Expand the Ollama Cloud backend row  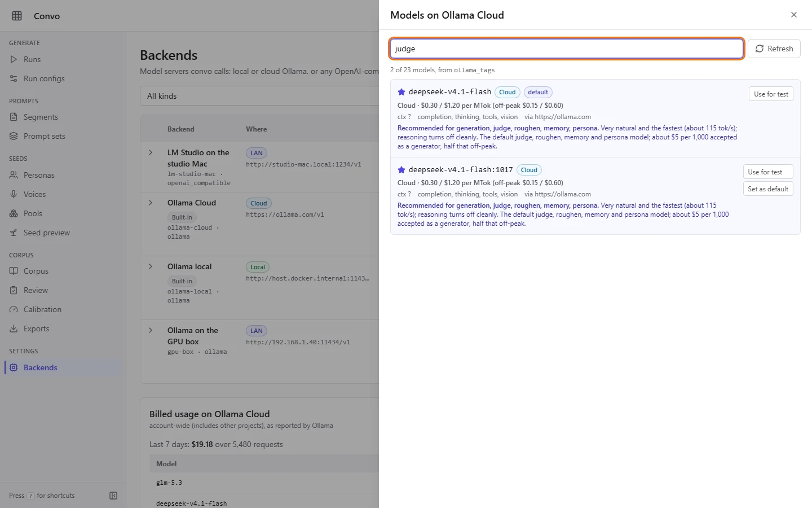pyautogui.click(x=151, y=203)
